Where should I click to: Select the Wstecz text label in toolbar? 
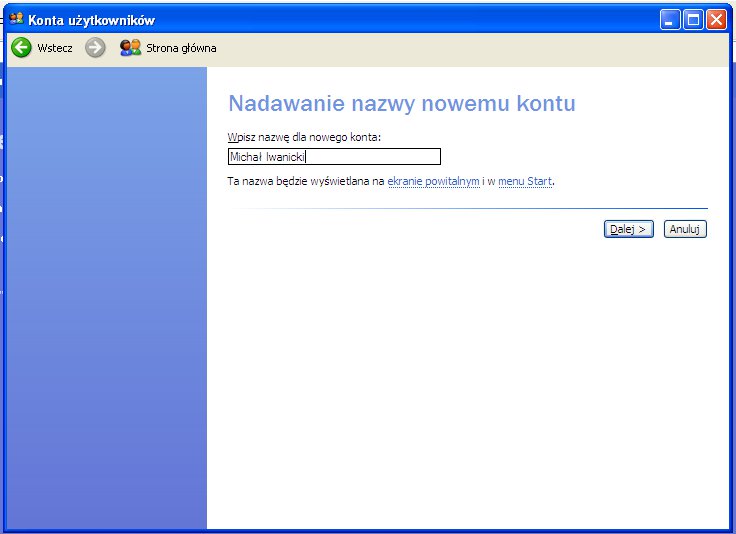click(x=55, y=48)
